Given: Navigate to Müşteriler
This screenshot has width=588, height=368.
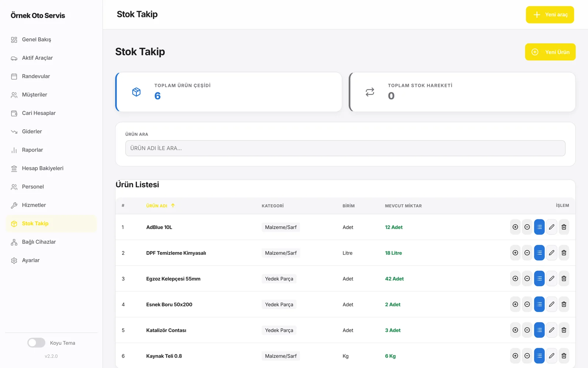Looking at the screenshot, I should point(51,95).
